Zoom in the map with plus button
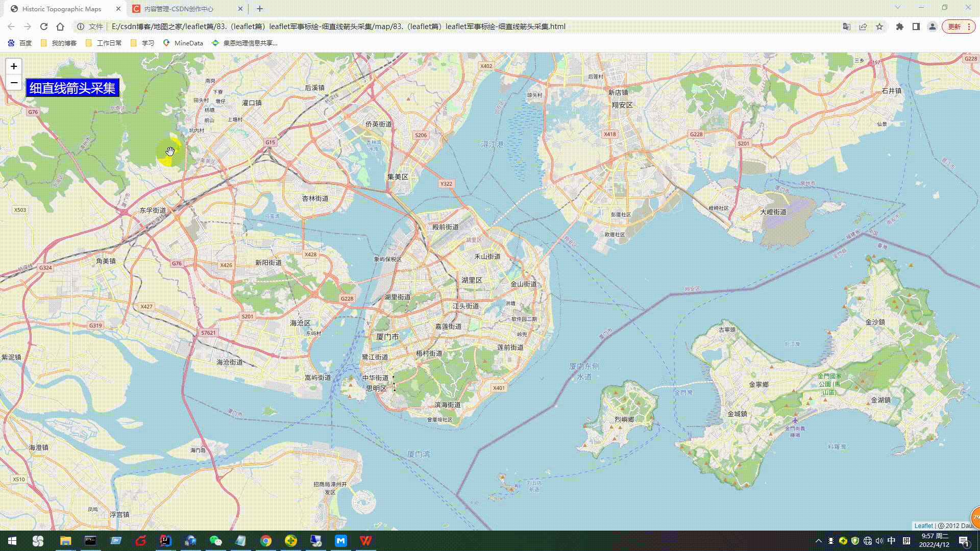 point(14,66)
